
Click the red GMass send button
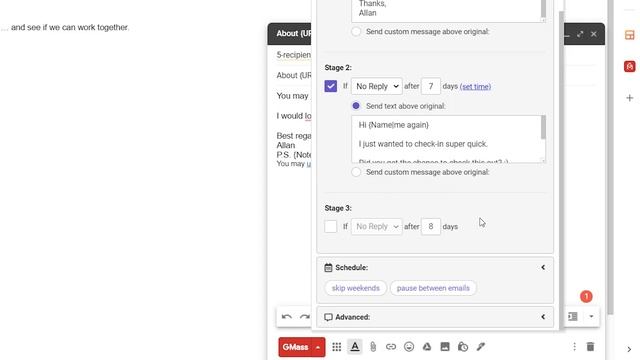coord(295,347)
